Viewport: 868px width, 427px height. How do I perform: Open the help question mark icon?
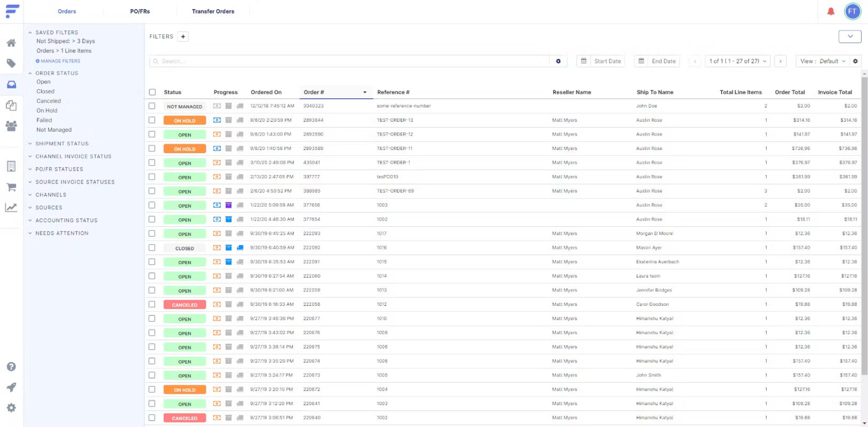click(x=11, y=367)
